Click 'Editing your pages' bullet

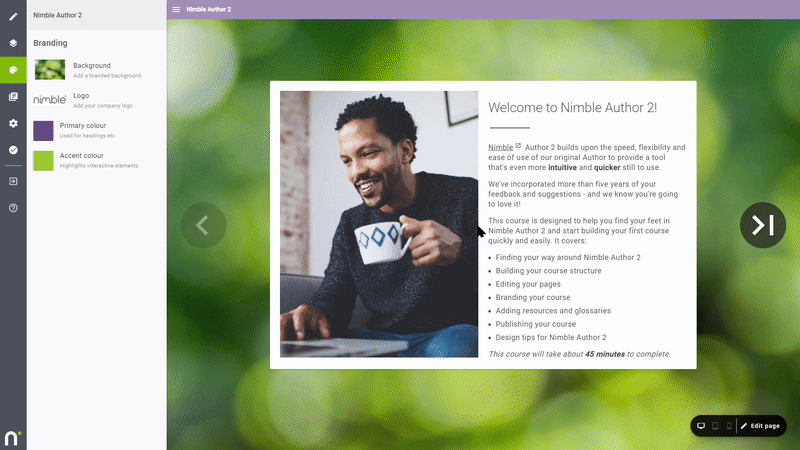[528, 284]
